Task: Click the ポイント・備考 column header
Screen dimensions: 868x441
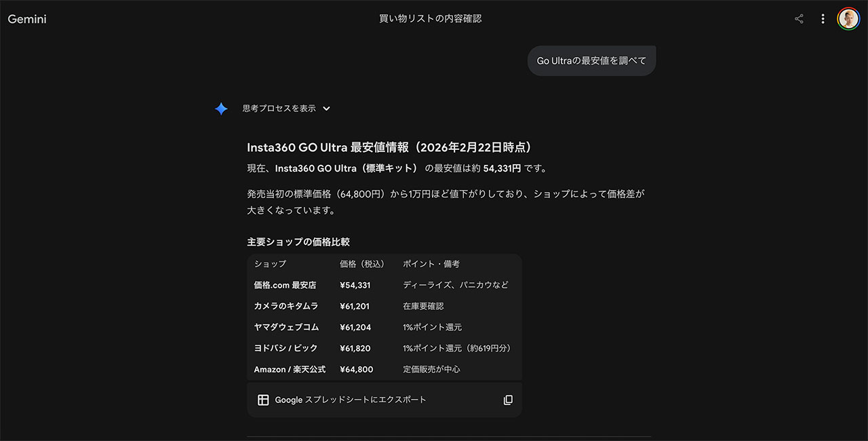Action: [x=431, y=264]
